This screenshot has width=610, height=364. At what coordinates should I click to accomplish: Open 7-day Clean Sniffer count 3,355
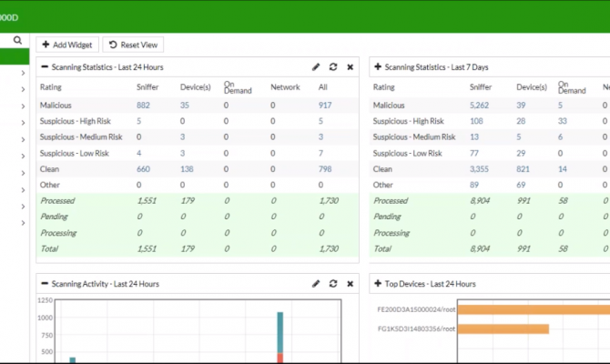tap(479, 169)
